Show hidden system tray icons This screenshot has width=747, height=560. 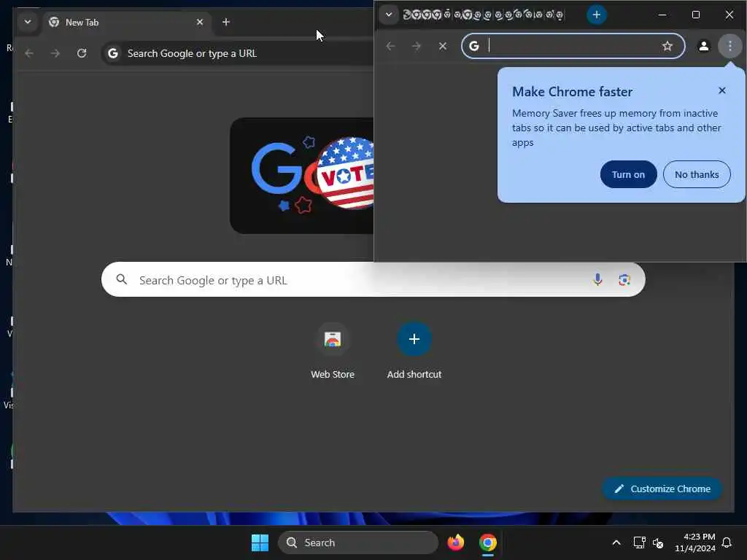click(x=616, y=542)
